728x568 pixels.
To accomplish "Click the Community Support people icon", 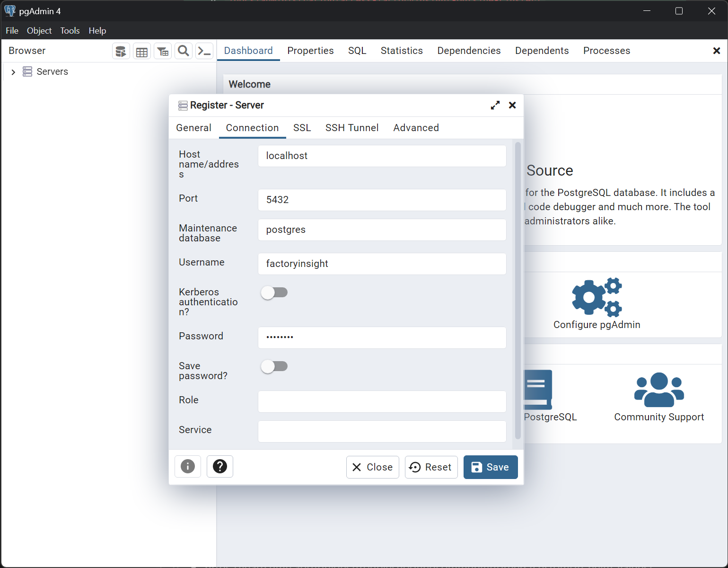I will coord(659,390).
